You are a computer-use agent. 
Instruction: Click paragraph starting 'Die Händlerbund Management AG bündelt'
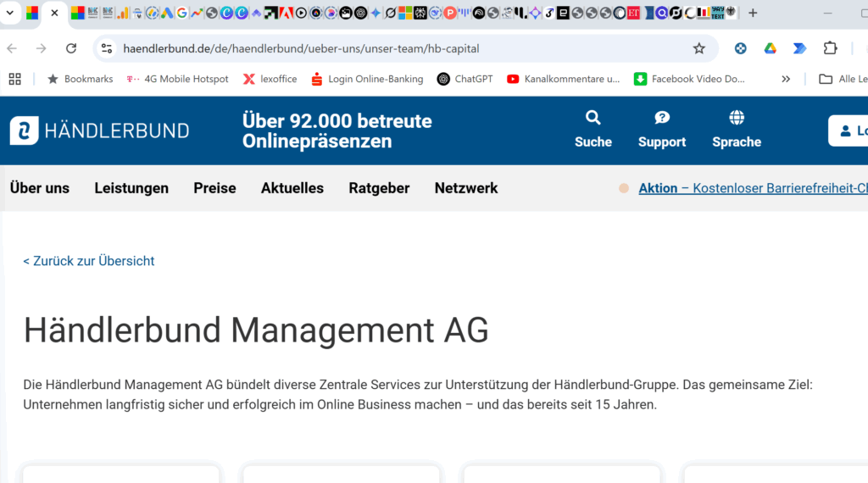click(x=418, y=395)
